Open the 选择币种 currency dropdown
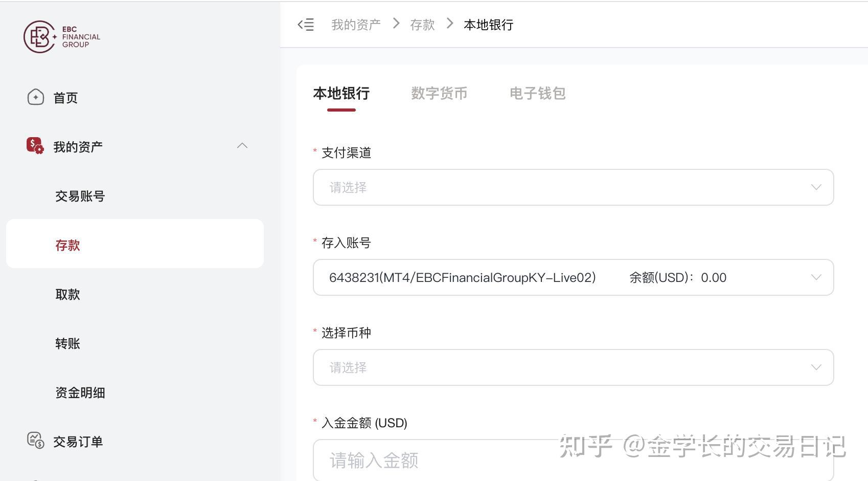 [x=573, y=367]
